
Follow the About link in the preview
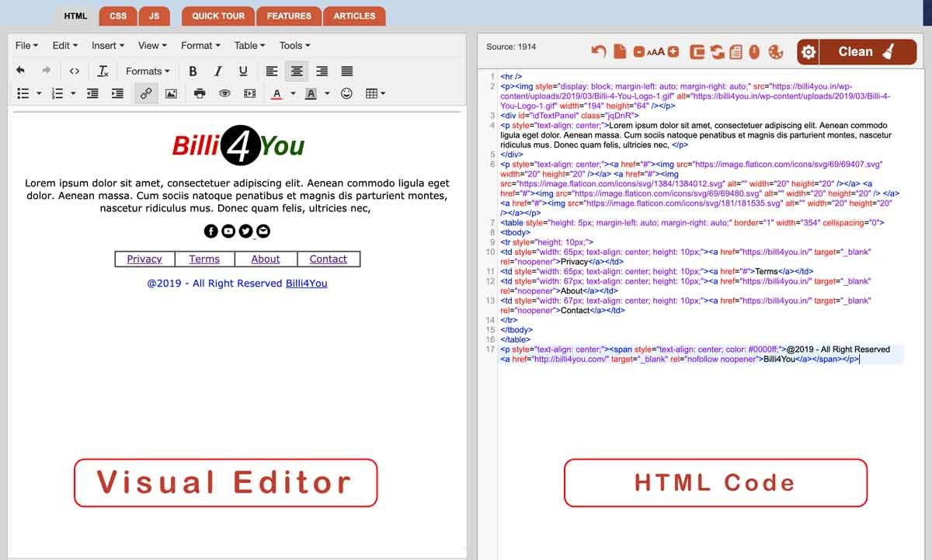point(266,259)
